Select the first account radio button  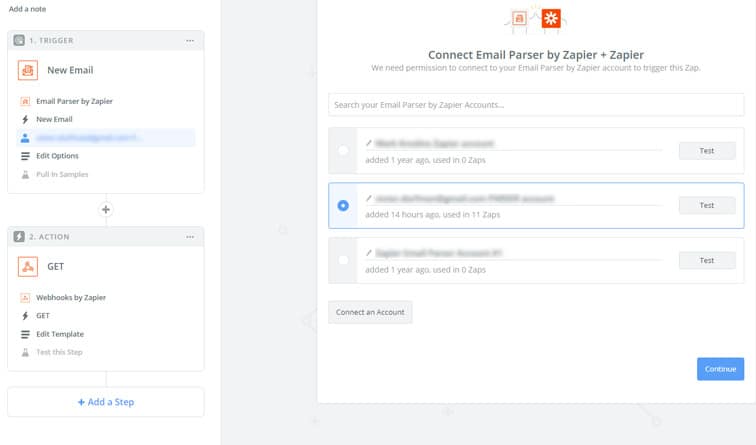(x=344, y=151)
